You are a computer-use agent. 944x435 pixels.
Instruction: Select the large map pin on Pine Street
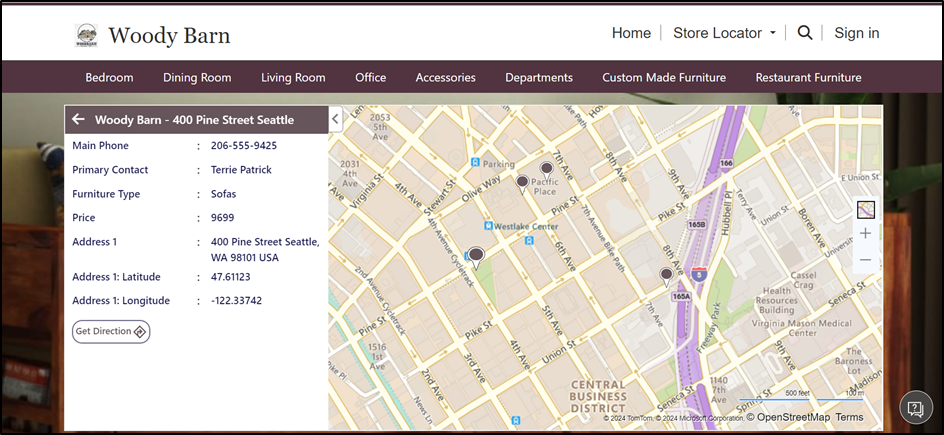click(477, 257)
